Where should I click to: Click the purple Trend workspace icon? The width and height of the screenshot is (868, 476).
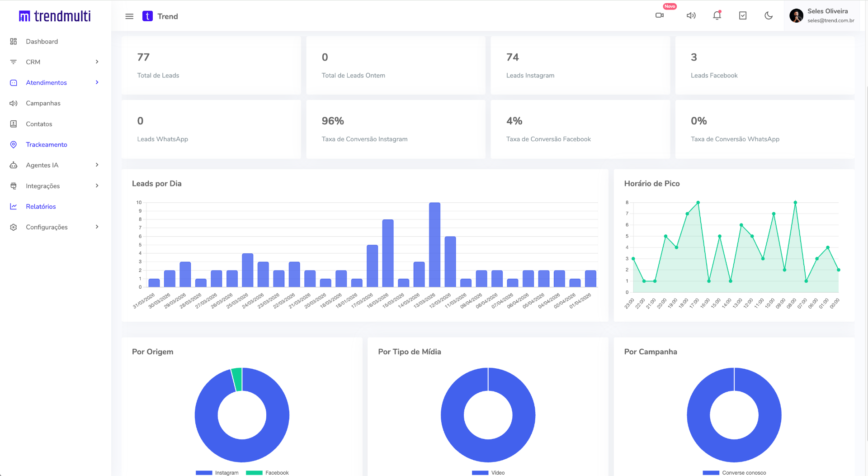click(x=147, y=16)
